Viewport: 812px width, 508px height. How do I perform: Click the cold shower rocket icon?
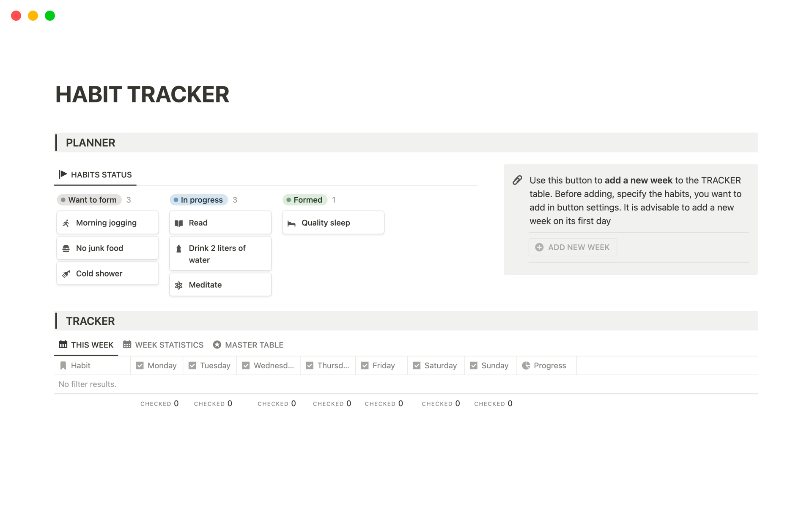66,273
